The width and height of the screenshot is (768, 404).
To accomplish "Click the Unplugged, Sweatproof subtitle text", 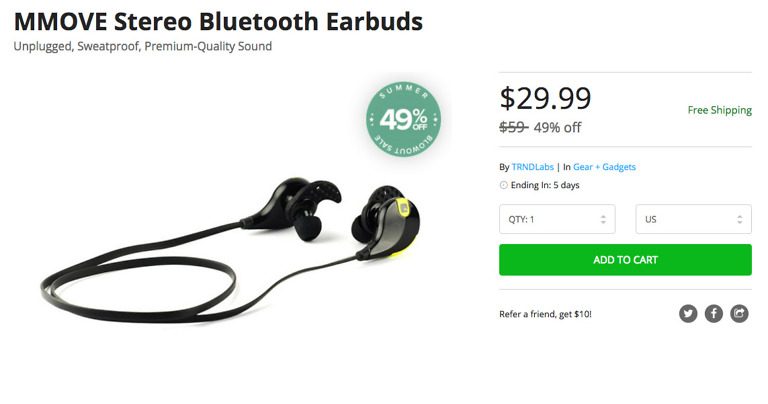I will click(x=143, y=47).
